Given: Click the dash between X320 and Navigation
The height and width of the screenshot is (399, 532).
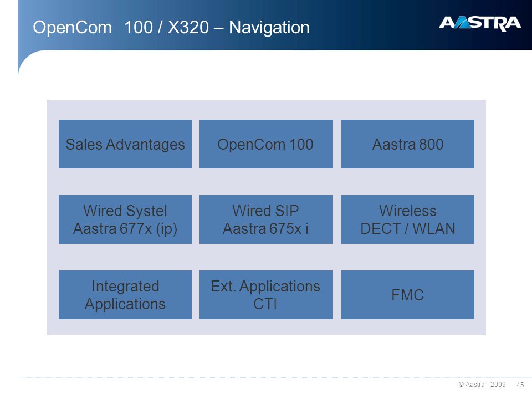Looking at the screenshot, I should click(x=219, y=28).
